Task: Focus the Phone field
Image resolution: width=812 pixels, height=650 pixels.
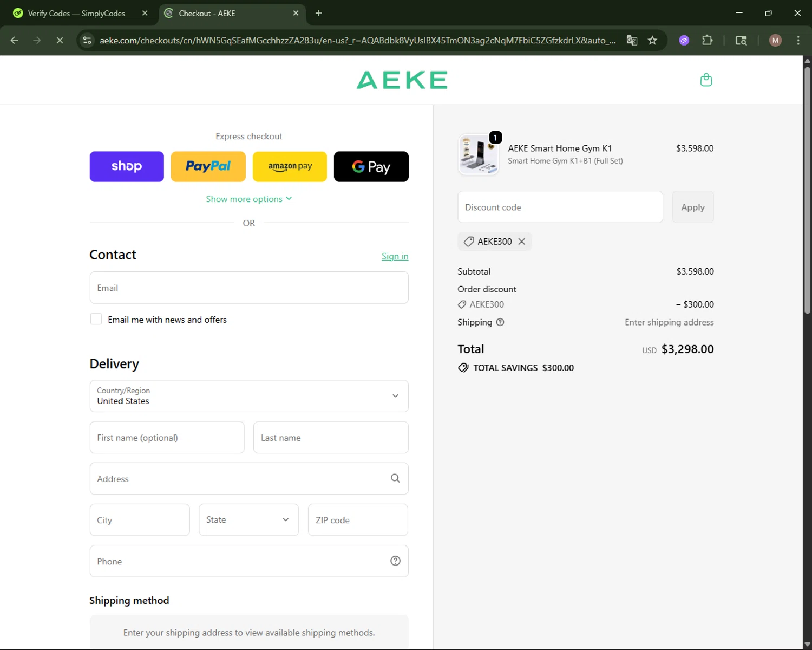Action: click(249, 561)
